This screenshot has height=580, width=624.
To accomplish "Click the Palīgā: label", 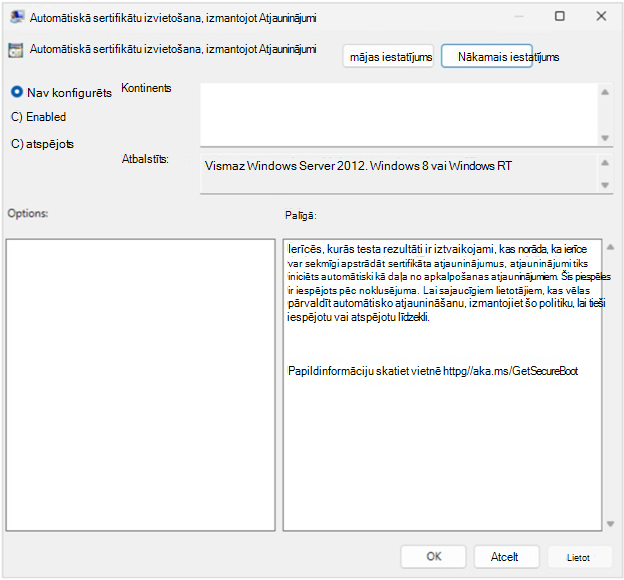I will tap(300, 215).
